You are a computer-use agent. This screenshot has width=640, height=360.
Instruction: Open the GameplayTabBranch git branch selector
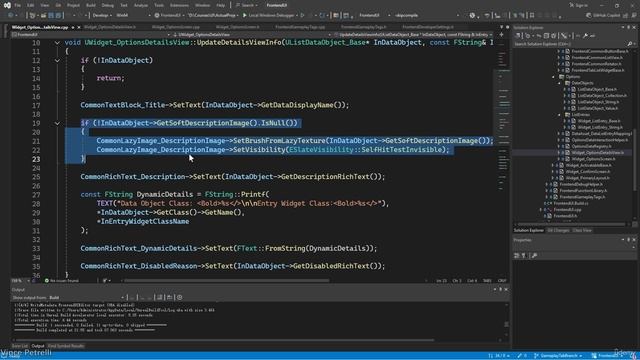click(x=558, y=356)
